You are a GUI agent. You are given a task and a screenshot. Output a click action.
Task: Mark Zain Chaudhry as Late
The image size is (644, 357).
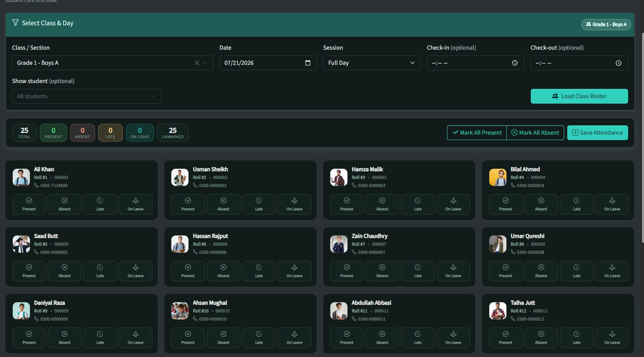418,271
